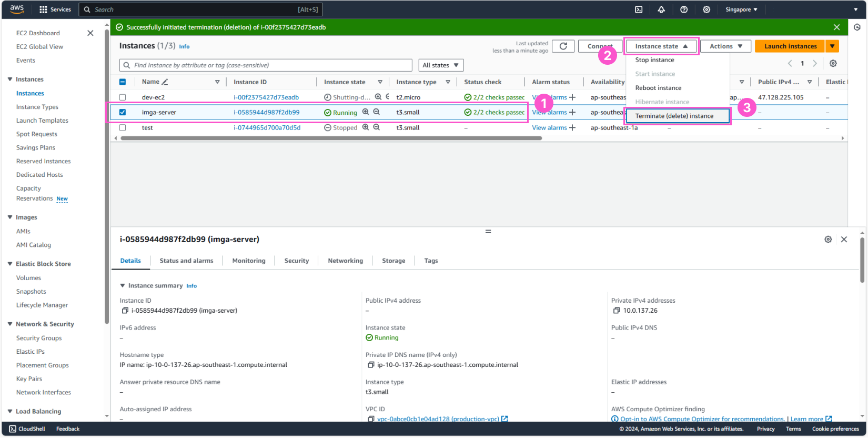Viewport: 868px width, 438px height.
Task: Go to previous page of instances
Action: click(790, 63)
